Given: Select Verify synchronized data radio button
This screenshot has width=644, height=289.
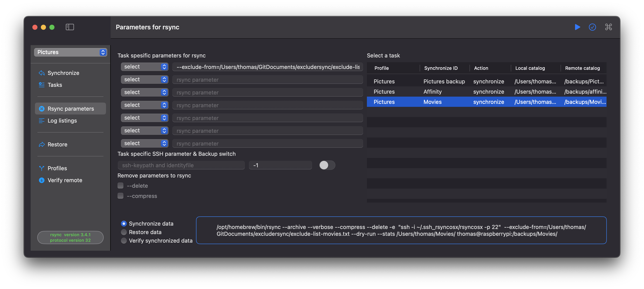Looking at the screenshot, I should pyautogui.click(x=124, y=241).
